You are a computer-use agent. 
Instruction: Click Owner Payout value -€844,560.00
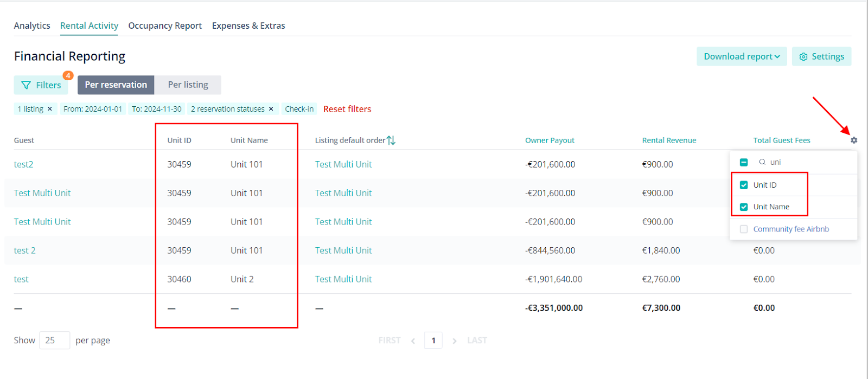click(x=550, y=250)
